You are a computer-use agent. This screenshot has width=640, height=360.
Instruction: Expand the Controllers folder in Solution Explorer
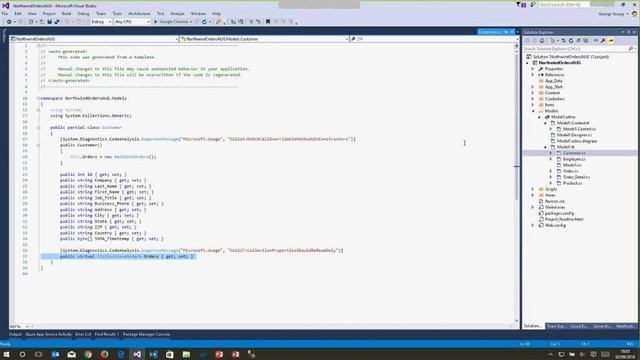533,99
